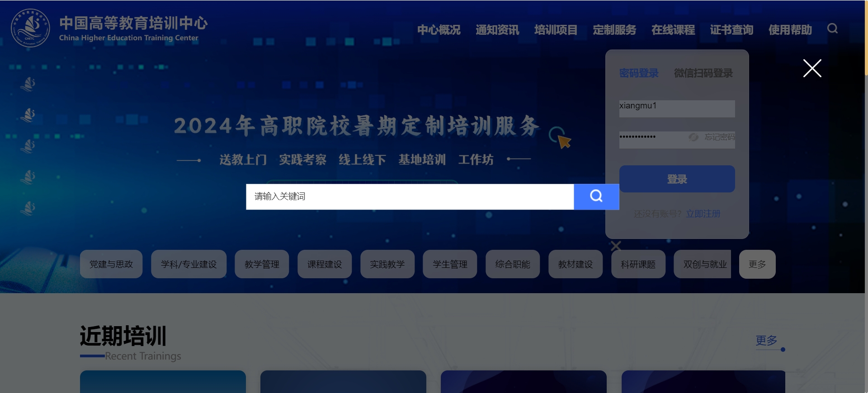Open the 更多 category button
The image size is (868, 393).
click(757, 264)
